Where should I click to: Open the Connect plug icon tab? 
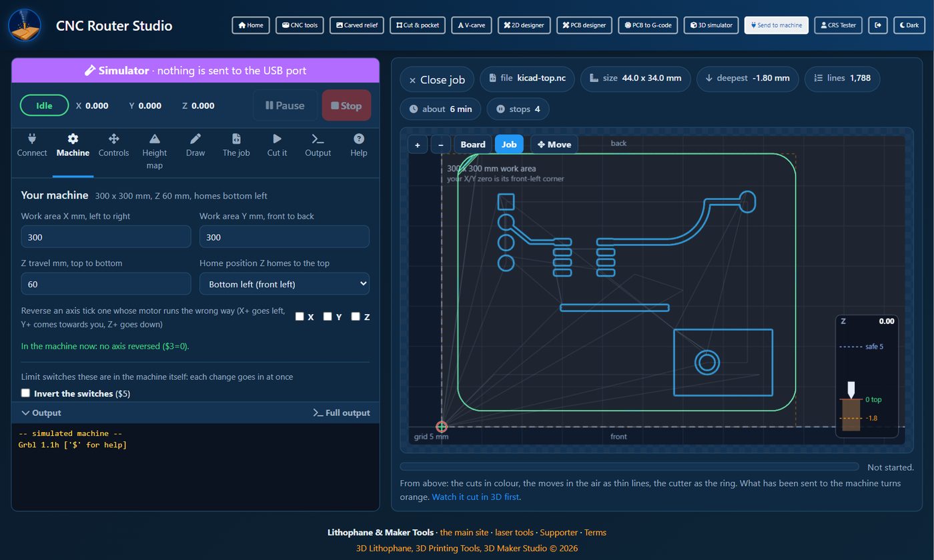coord(32,139)
